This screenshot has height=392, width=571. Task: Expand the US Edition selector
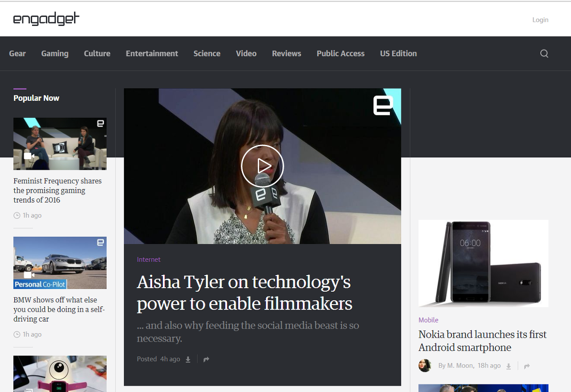tap(398, 54)
